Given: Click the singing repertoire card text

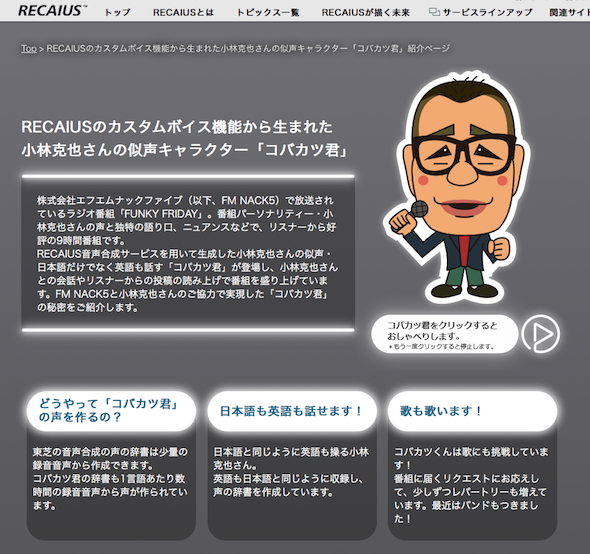Looking at the screenshot, I should (471, 485).
